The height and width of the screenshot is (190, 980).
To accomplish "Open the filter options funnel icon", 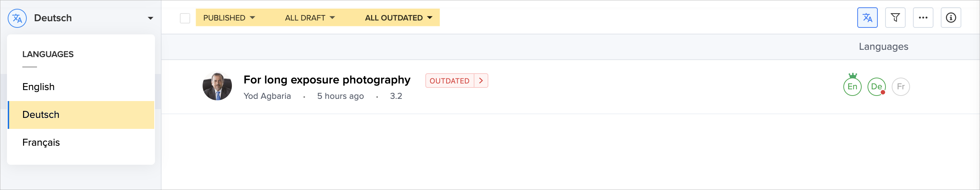I will coord(895,18).
